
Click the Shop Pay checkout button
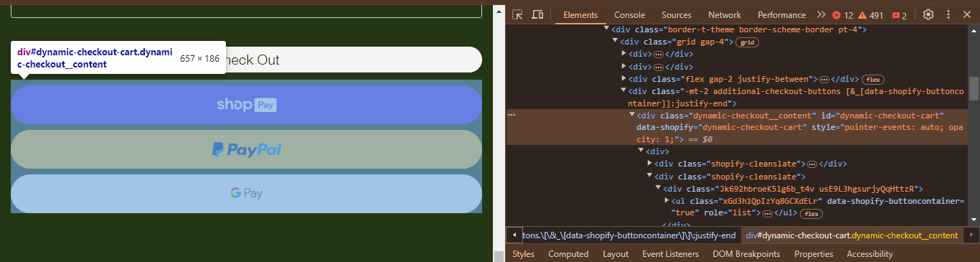coord(246,105)
